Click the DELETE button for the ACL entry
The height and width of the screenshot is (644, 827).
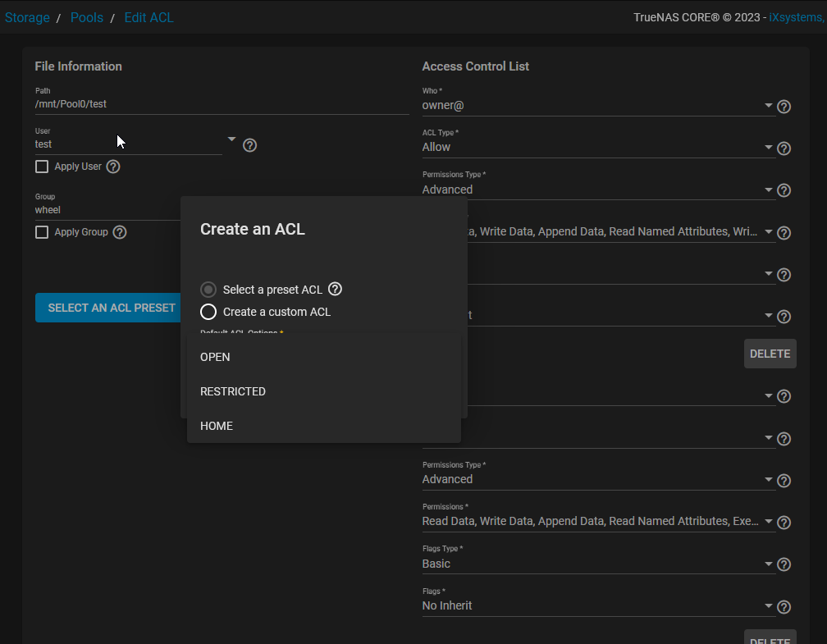point(770,353)
